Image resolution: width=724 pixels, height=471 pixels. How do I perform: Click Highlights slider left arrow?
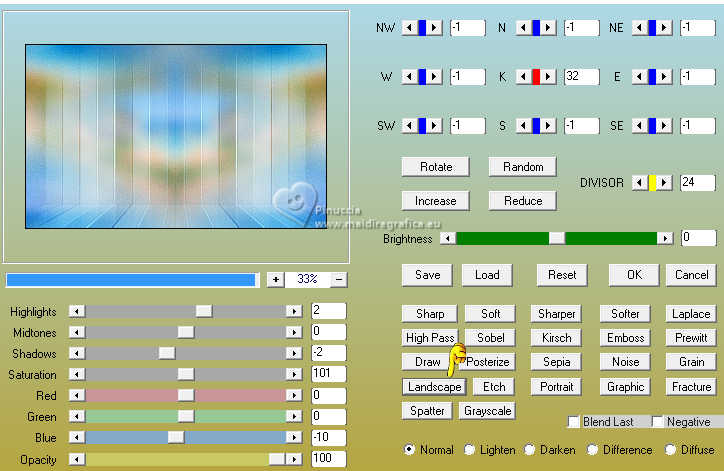(x=77, y=311)
